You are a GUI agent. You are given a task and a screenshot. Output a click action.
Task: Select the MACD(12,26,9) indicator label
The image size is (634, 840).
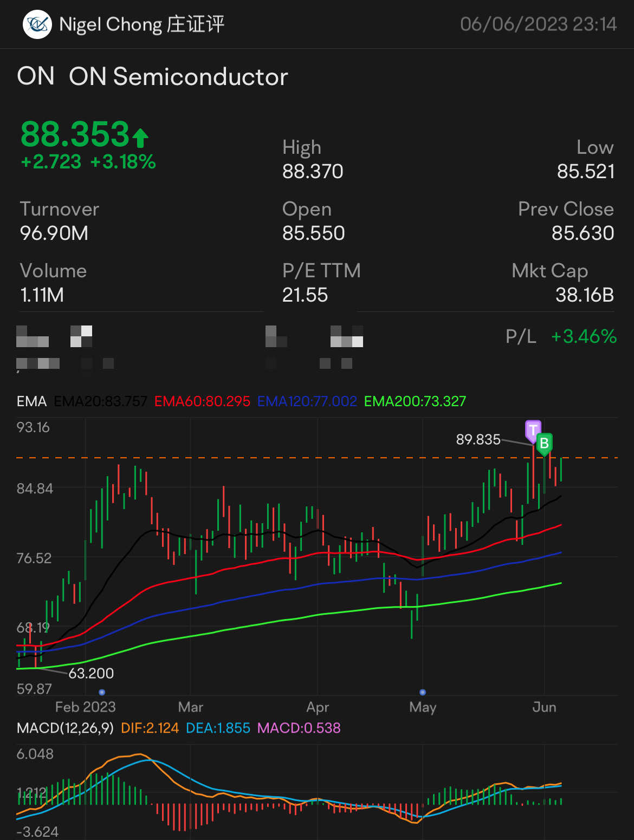(65, 728)
